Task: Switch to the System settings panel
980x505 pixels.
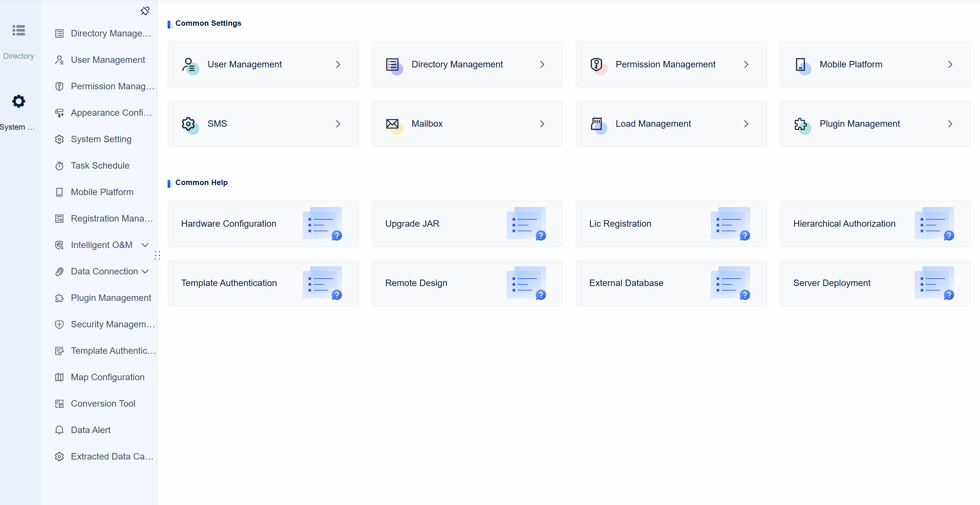Action: pos(18,110)
